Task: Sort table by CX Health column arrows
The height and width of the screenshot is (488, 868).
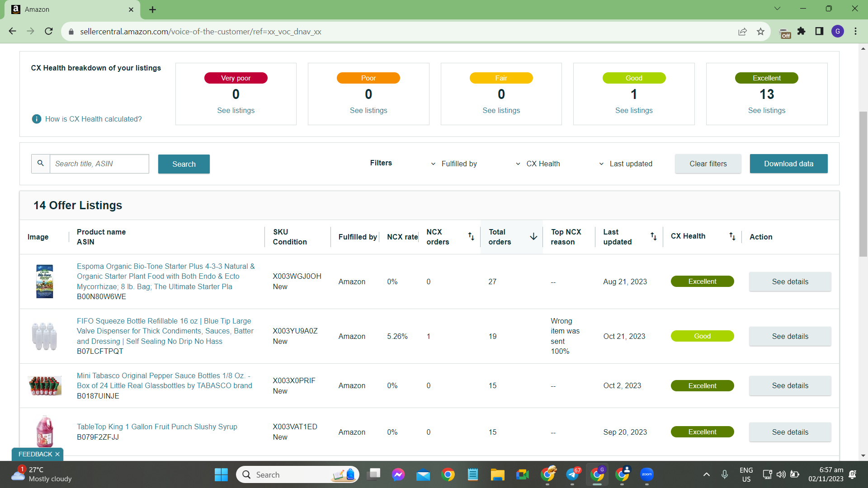Action: 732,236
